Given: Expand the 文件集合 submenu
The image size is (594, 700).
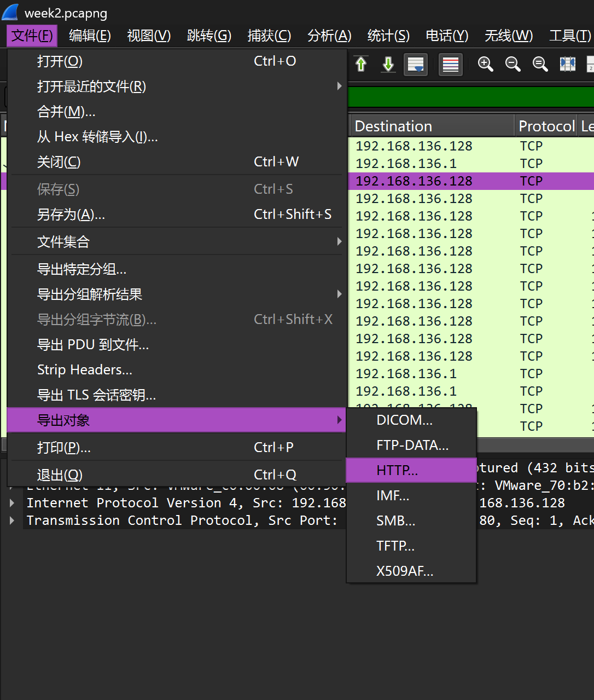Looking at the screenshot, I should coord(177,242).
